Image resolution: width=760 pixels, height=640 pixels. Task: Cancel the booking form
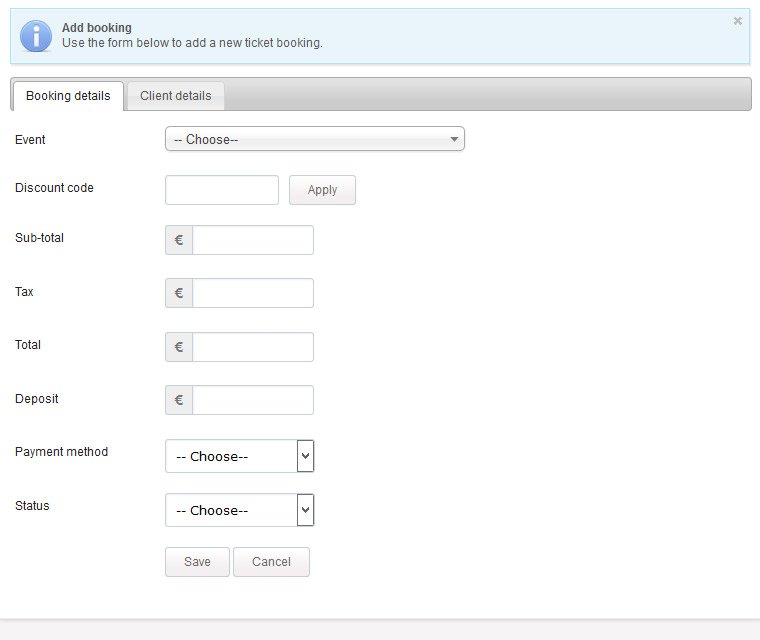pyautogui.click(x=271, y=562)
